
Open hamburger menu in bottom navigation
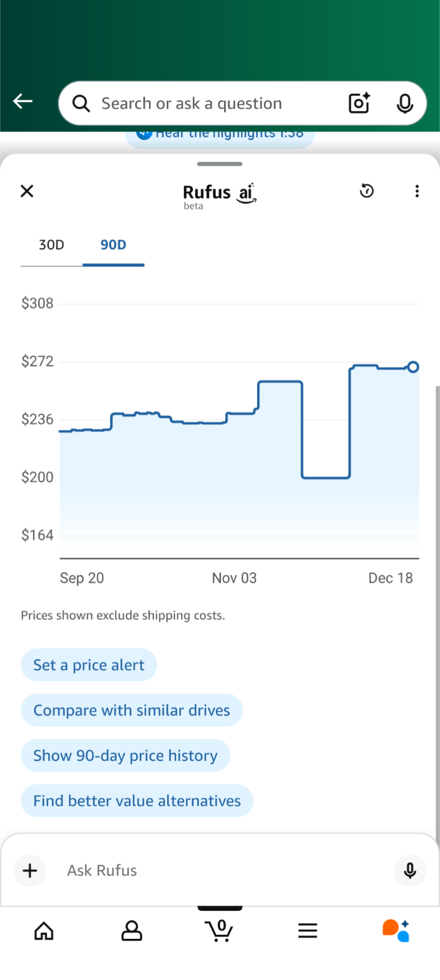click(308, 931)
